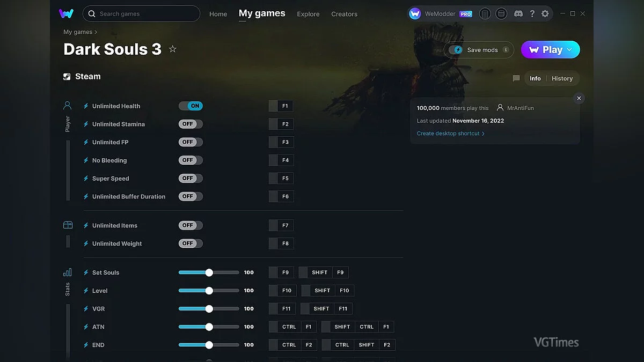Enable the Unlimited Stamina toggle
The height and width of the screenshot is (362, 644).
click(191, 124)
